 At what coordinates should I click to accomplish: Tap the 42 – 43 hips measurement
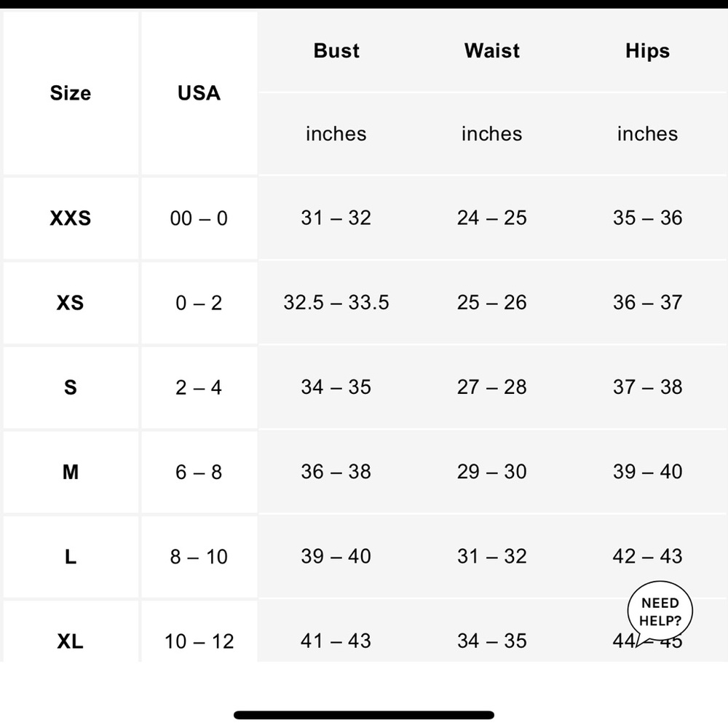[x=647, y=557]
